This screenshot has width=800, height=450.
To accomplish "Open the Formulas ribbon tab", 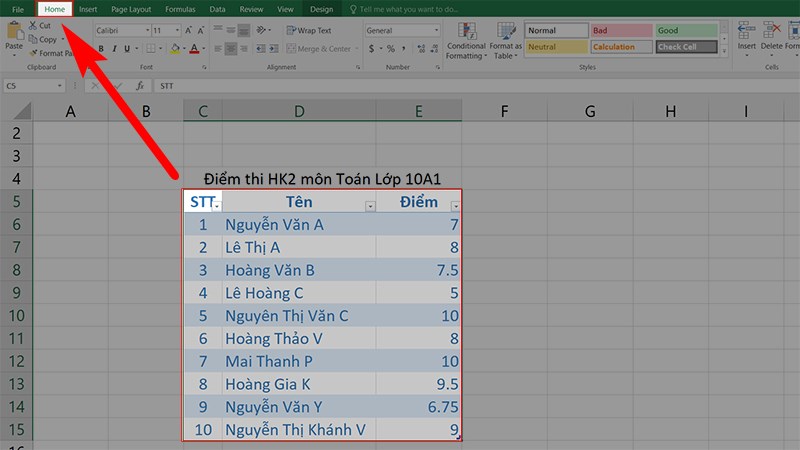I will point(182,8).
